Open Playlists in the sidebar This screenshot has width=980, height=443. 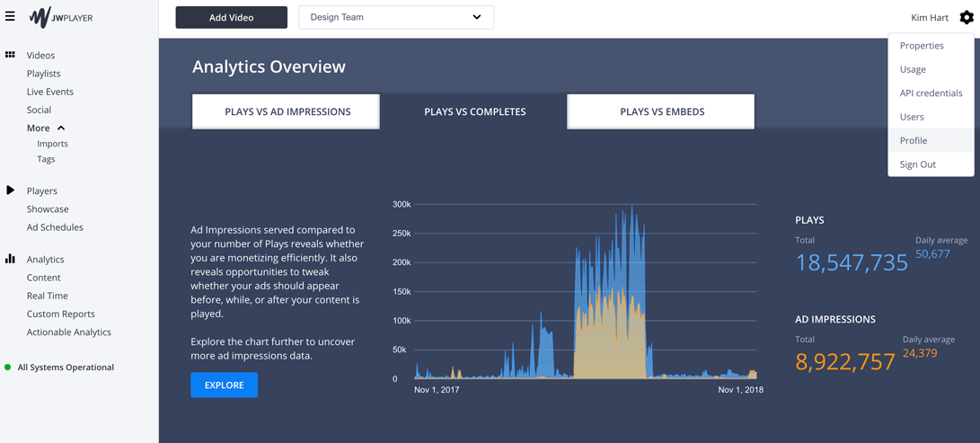pyautogui.click(x=44, y=74)
